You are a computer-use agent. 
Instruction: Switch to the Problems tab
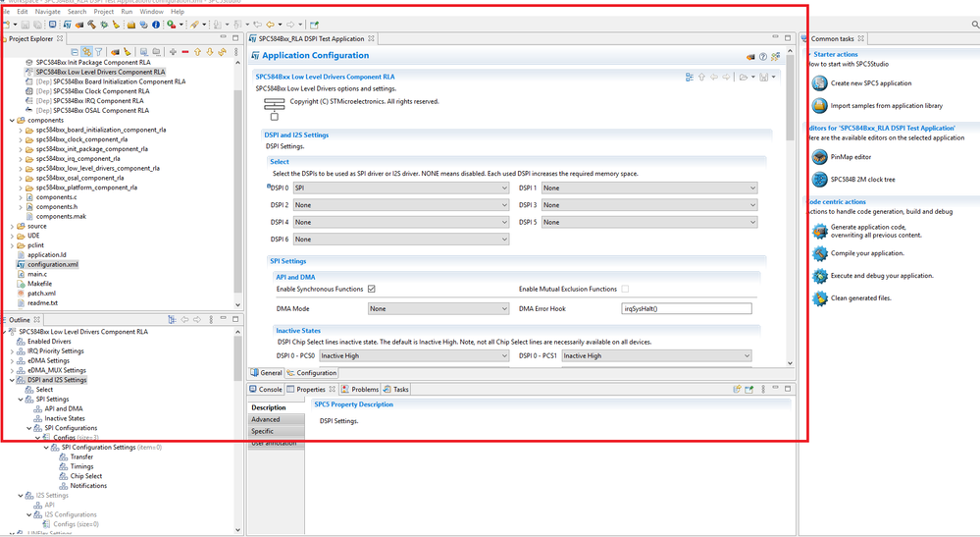[x=360, y=389]
